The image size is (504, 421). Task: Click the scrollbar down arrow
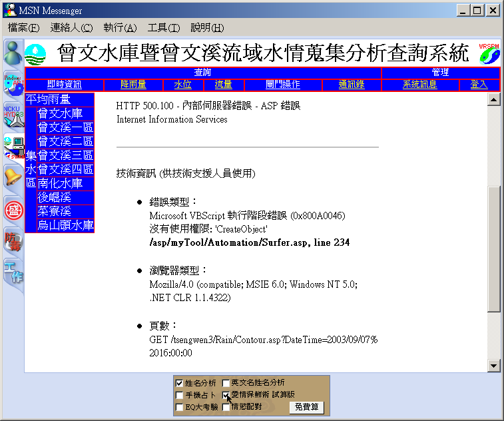click(494, 366)
